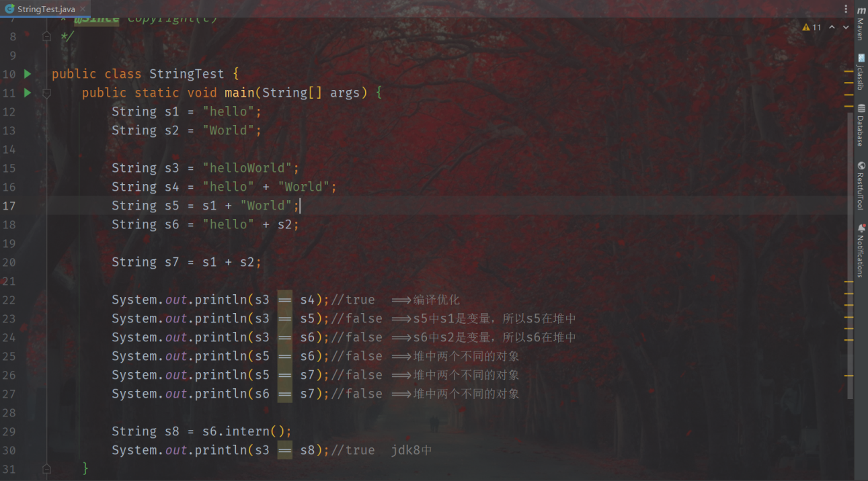Click the jdk8中 comment on line 30
The image size is (868, 481).
click(411, 450)
